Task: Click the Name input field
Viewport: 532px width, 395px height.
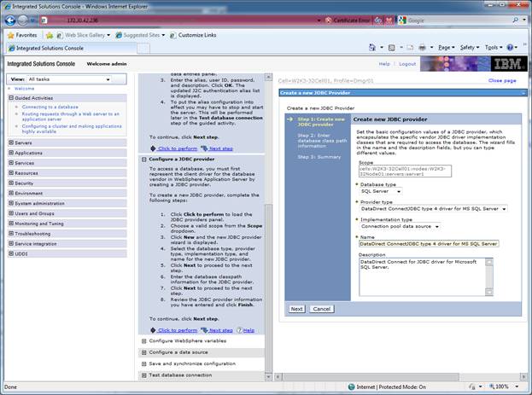Action: pos(429,243)
